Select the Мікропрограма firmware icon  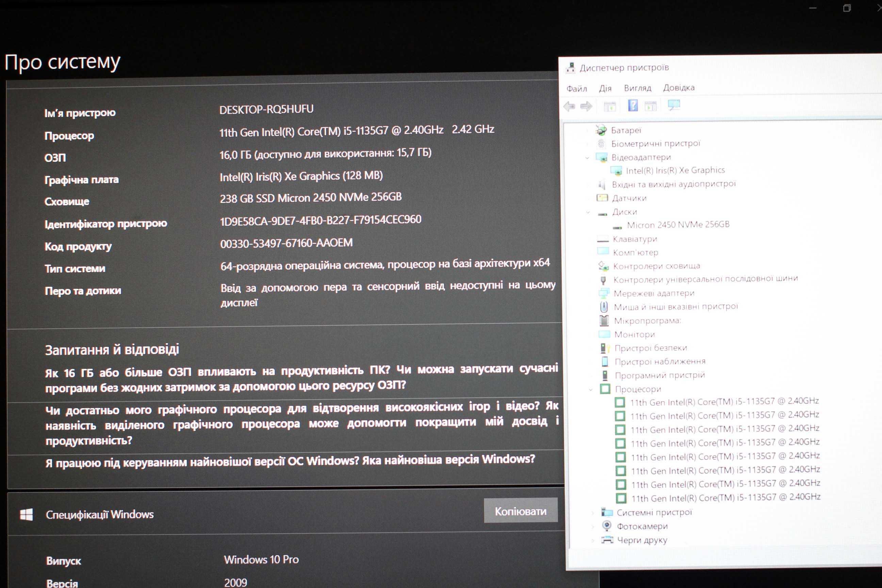pyautogui.click(x=604, y=321)
